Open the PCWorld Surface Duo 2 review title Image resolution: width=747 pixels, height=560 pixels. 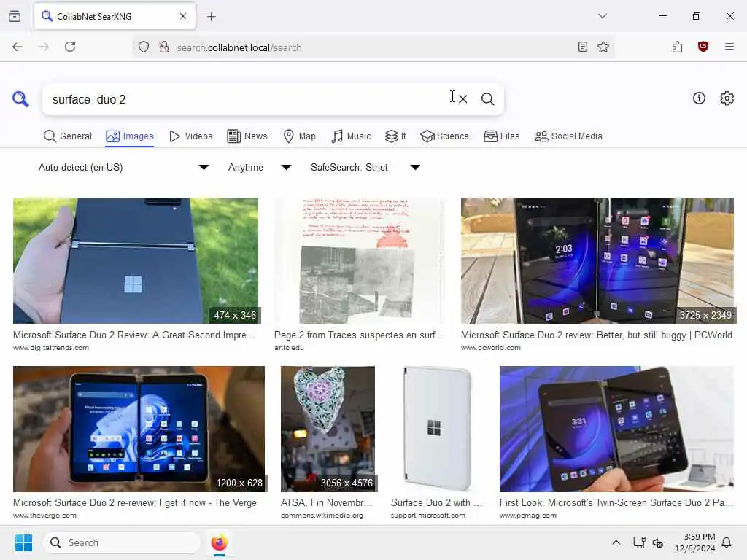597,335
